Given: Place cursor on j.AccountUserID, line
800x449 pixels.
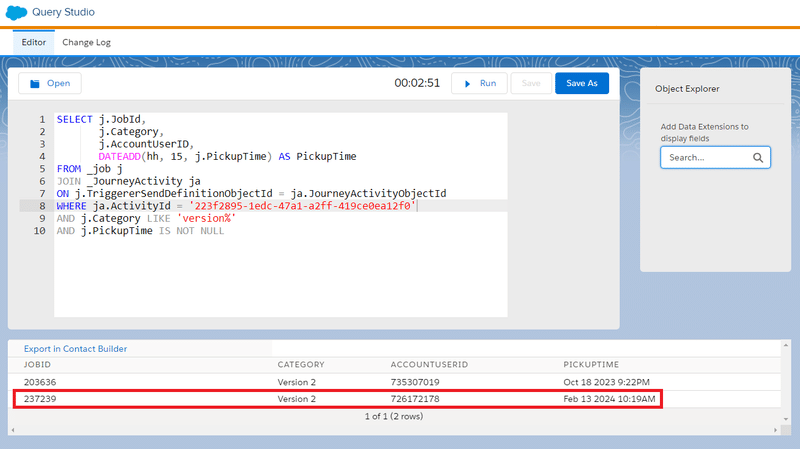Looking at the screenshot, I should pyautogui.click(x=146, y=144).
